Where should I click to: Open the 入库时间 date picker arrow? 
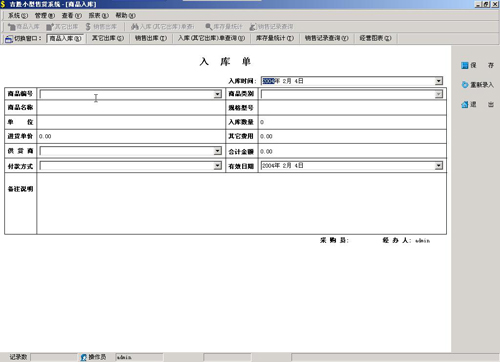pos(439,81)
